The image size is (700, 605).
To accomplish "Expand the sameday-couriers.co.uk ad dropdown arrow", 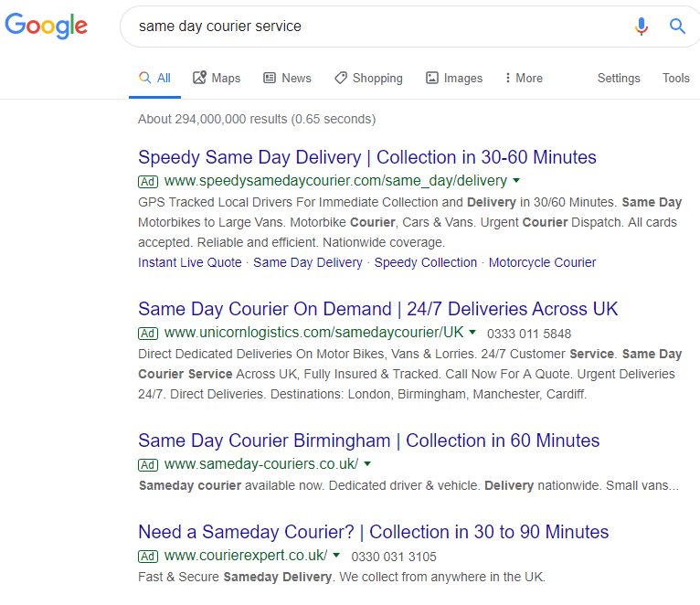I will tap(367, 464).
